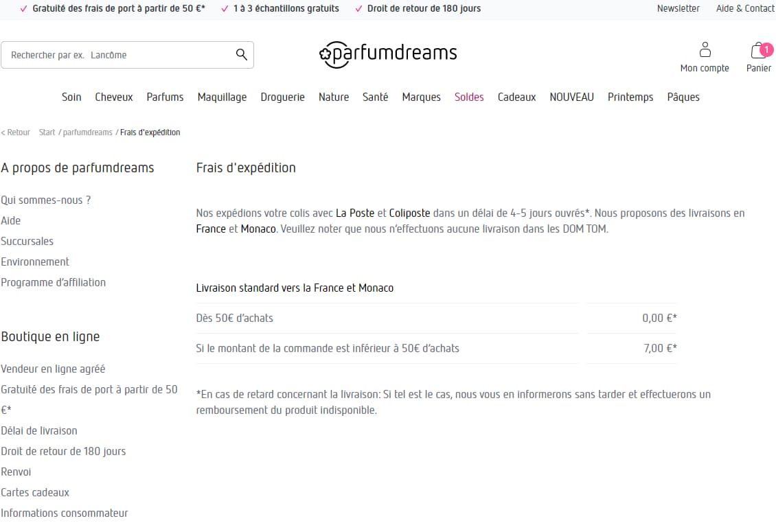View the Panier shopping cart icon
The image size is (776, 532).
coord(758,49)
